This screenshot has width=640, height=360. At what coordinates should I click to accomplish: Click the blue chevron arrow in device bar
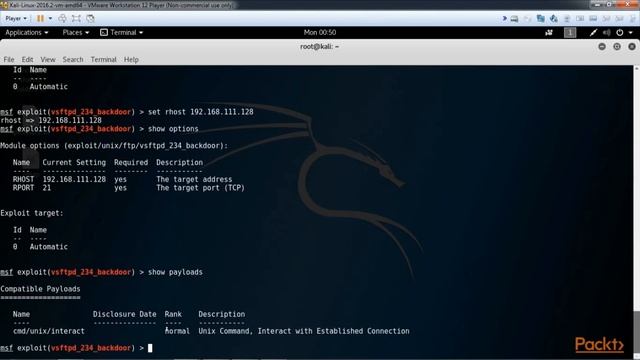click(x=504, y=18)
